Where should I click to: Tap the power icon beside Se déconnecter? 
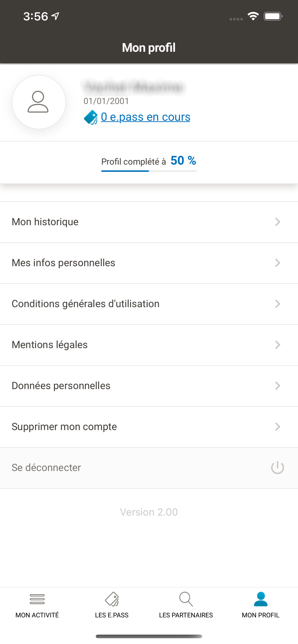click(x=277, y=468)
